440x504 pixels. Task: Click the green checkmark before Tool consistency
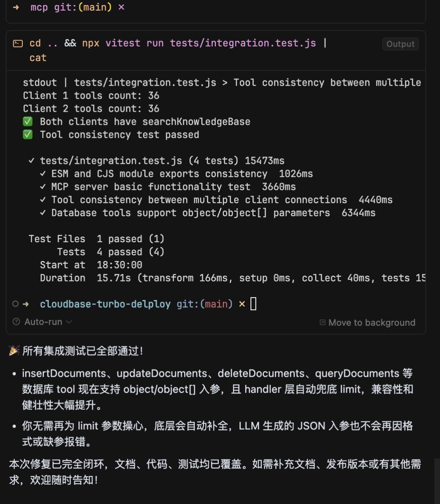click(28, 135)
